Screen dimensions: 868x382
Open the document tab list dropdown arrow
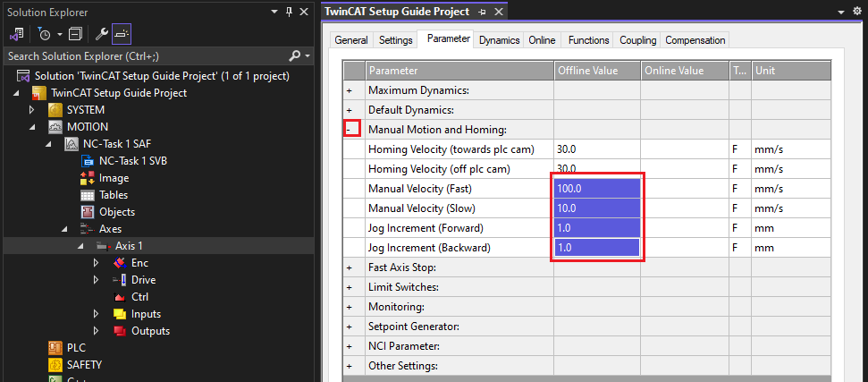click(841, 12)
